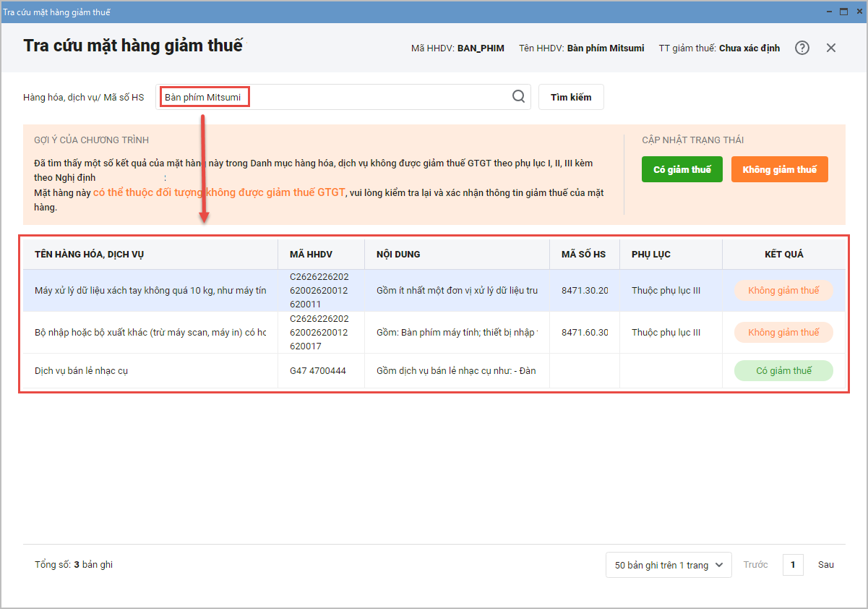Maximize the window from the title bar
The width and height of the screenshot is (868, 609).
point(843,12)
